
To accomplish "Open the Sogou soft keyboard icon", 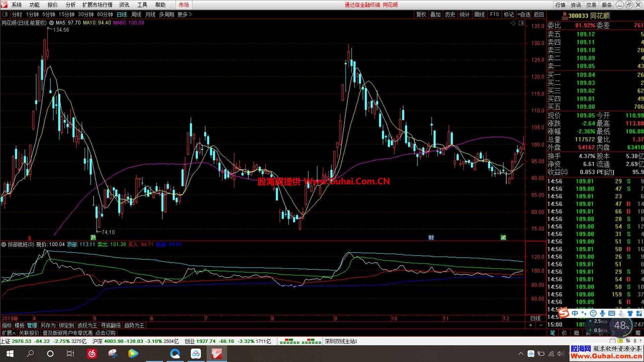I will pyautogui.click(x=611, y=313).
